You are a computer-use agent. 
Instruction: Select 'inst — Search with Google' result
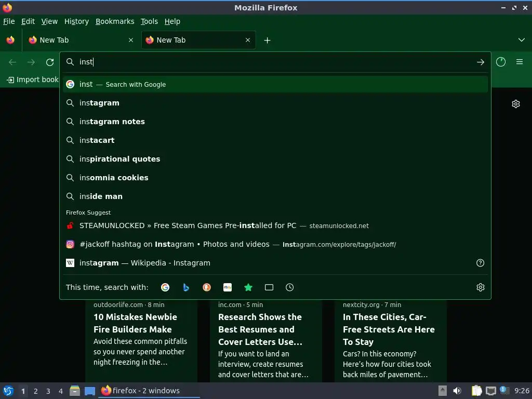[275, 85]
